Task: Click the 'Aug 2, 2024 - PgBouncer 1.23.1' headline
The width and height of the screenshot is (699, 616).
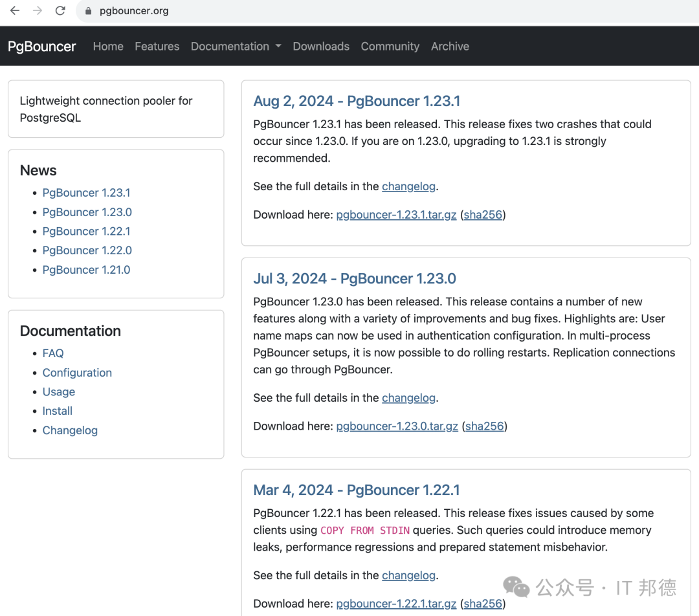Action: pyautogui.click(x=357, y=101)
